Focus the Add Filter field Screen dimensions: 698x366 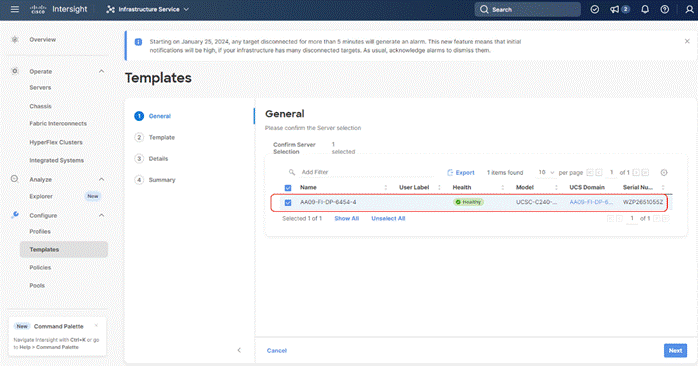click(x=365, y=172)
